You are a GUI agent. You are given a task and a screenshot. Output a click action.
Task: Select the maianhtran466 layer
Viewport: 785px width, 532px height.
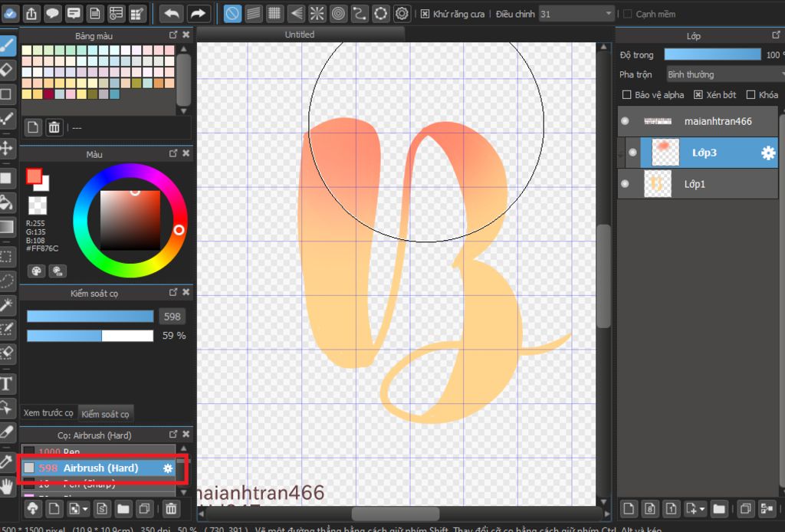[698, 120]
